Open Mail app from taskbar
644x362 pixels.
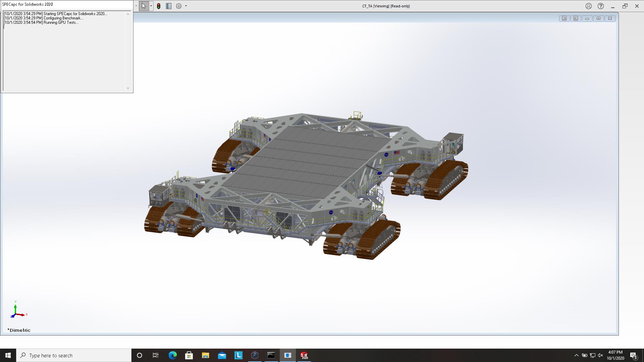click(x=222, y=355)
